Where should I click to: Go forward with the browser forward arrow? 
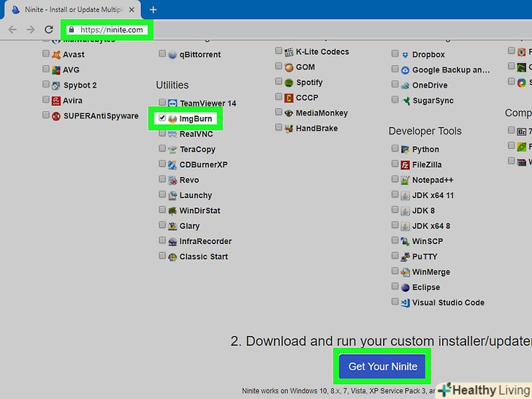pyautogui.click(x=31, y=29)
